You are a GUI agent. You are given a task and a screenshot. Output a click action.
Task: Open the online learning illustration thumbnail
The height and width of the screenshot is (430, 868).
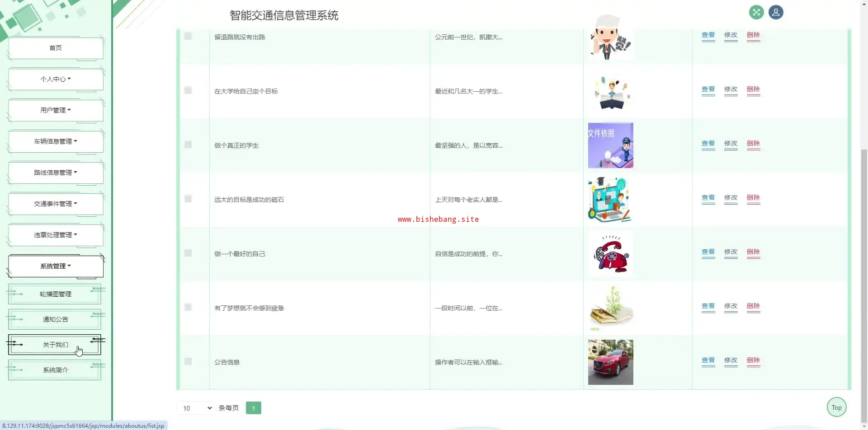611,200
